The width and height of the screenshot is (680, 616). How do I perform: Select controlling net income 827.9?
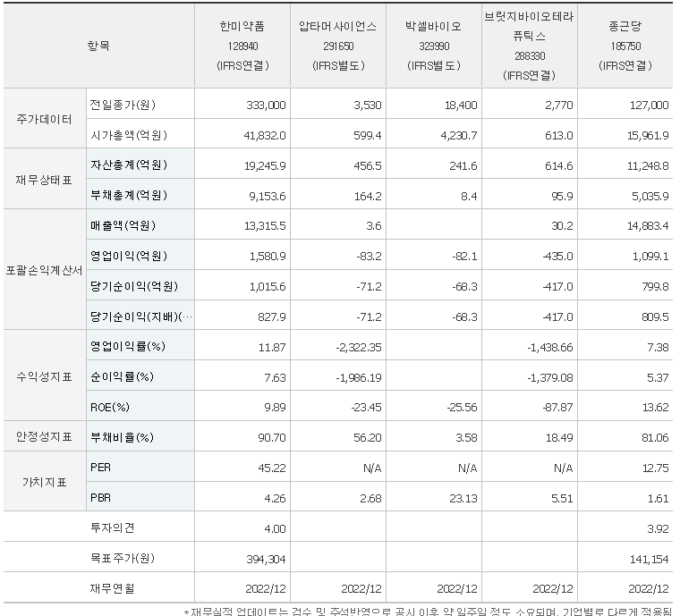tap(271, 317)
